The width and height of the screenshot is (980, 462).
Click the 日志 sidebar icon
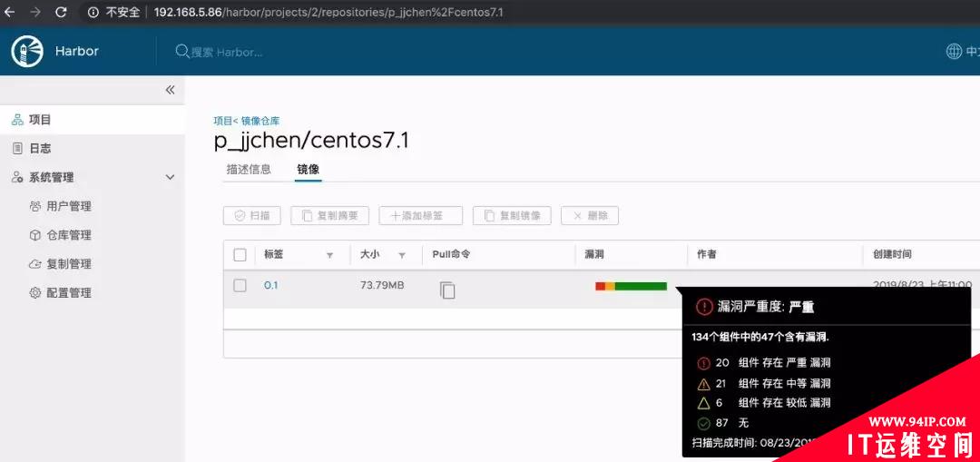pyautogui.click(x=17, y=148)
